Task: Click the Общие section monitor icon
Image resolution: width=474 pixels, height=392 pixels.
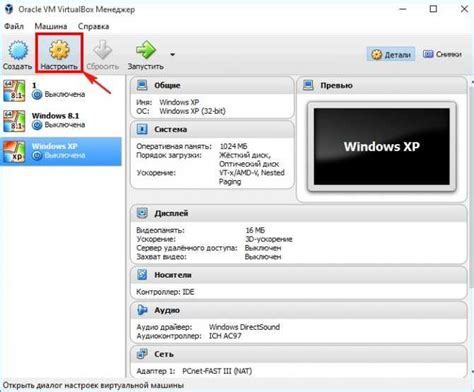Action: tap(142, 85)
